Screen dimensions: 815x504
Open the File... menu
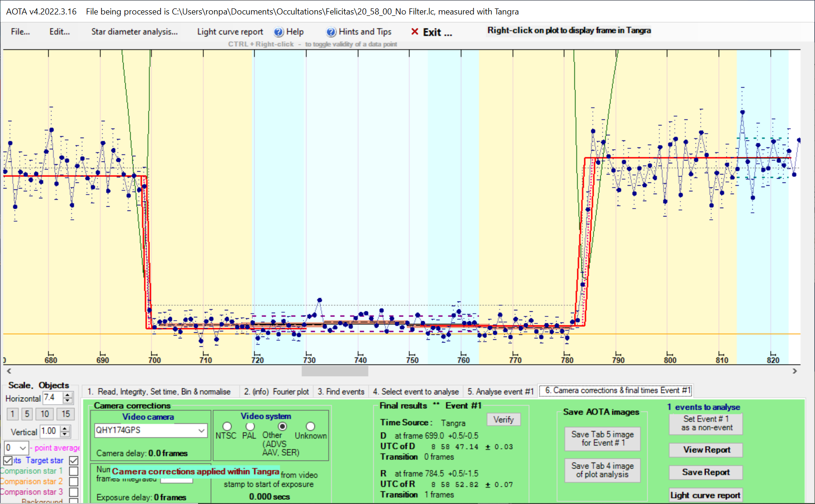(x=21, y=32)
